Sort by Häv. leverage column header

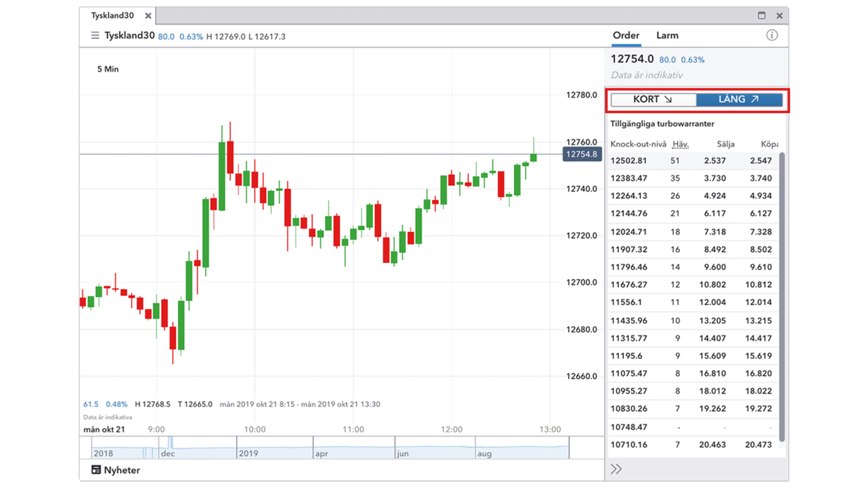(680, 145)
